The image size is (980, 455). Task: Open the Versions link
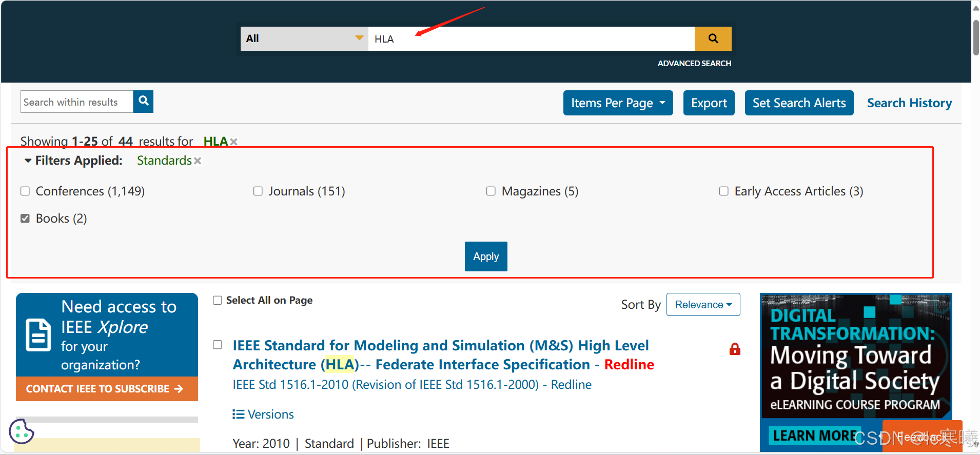point(270,414)
